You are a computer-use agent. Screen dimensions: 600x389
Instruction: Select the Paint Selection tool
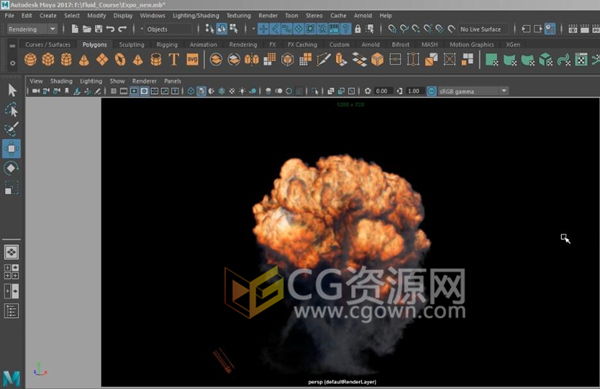coord(11,129)
